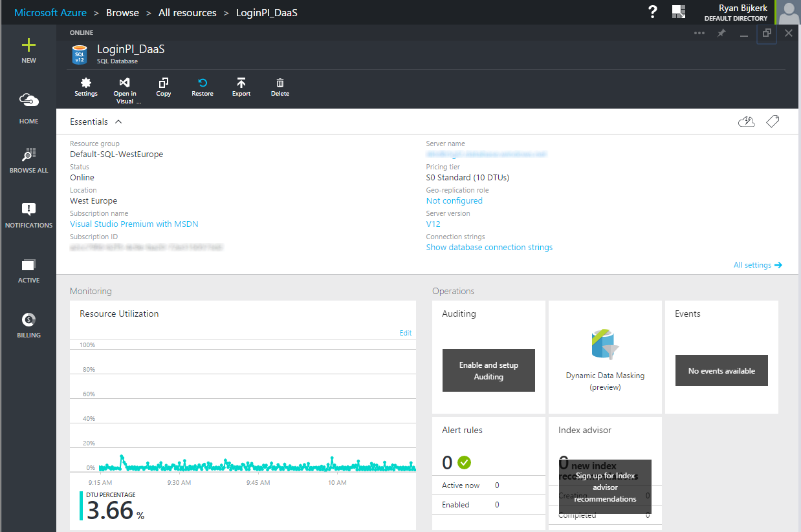Click Ryan Bijkerk account name
This screenshot has width=801, height=532.
pos(743,8)
